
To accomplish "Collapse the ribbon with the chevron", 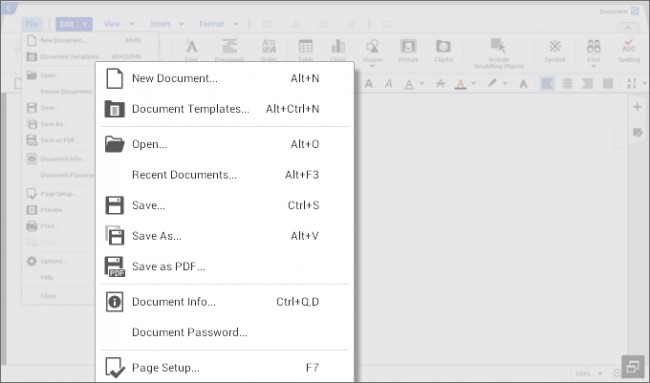I will (x=628, y=28).
